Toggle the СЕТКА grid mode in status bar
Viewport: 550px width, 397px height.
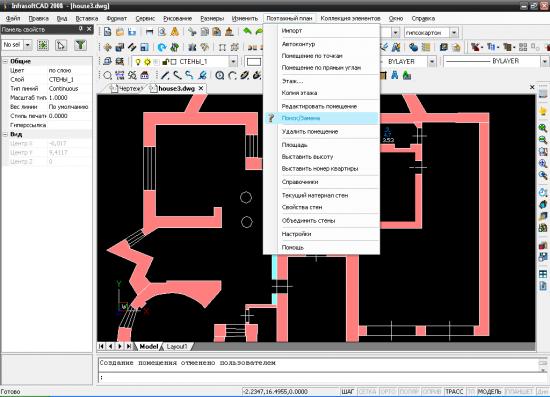pyautogui.click(x=367, y=392)
